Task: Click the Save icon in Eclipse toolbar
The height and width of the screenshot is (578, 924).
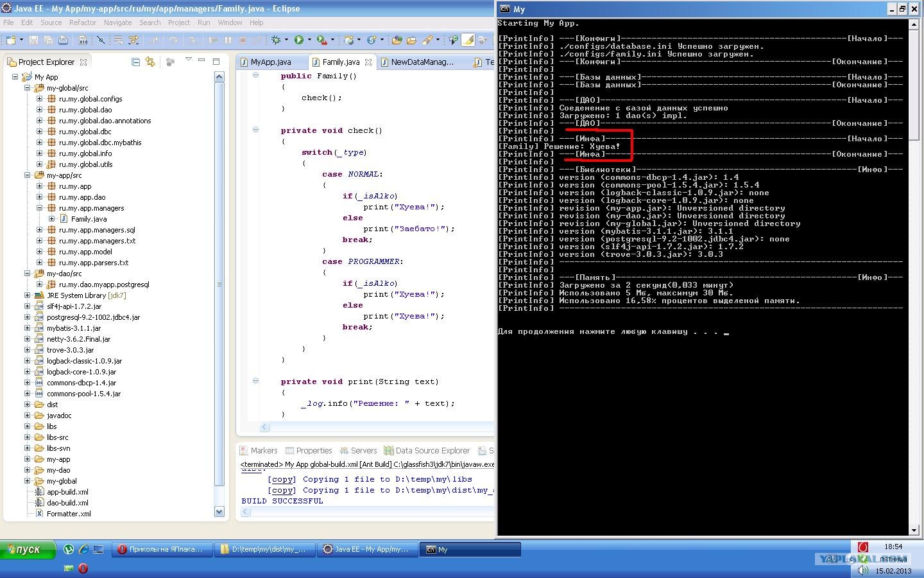Action: click(35, 40)
